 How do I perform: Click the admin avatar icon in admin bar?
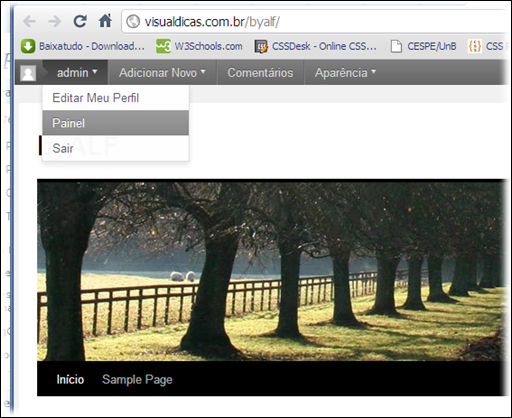pos(28,73)
